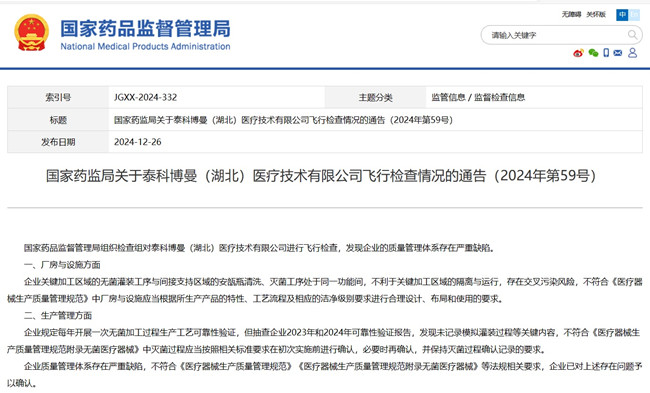Click the main article headline (2024年第59号)
This screenshot has height=393, width=650.
click(x=321, y=176)
